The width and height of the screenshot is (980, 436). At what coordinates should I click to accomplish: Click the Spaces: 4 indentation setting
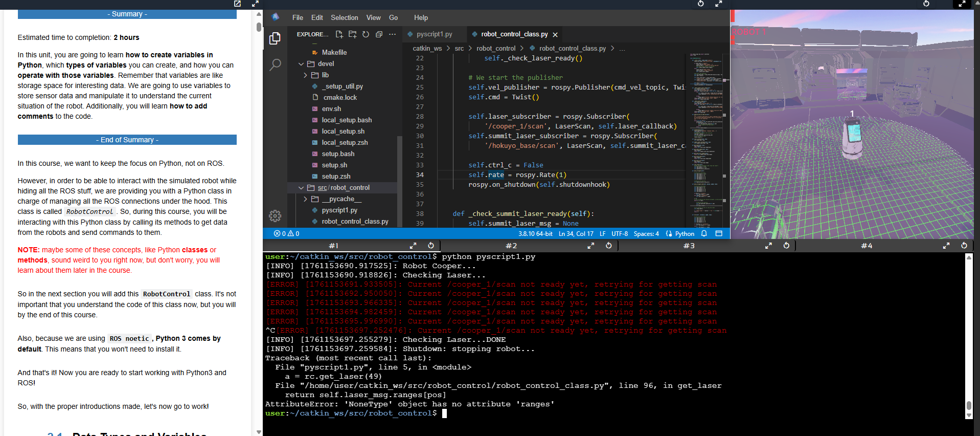pos(646,234)
